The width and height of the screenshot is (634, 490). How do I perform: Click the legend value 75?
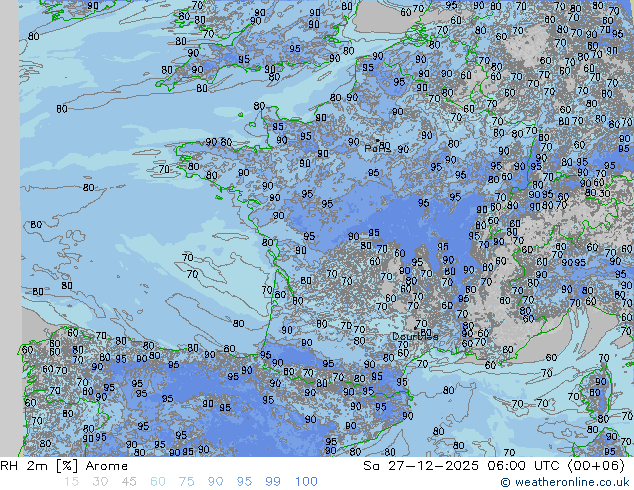[186, 482]
